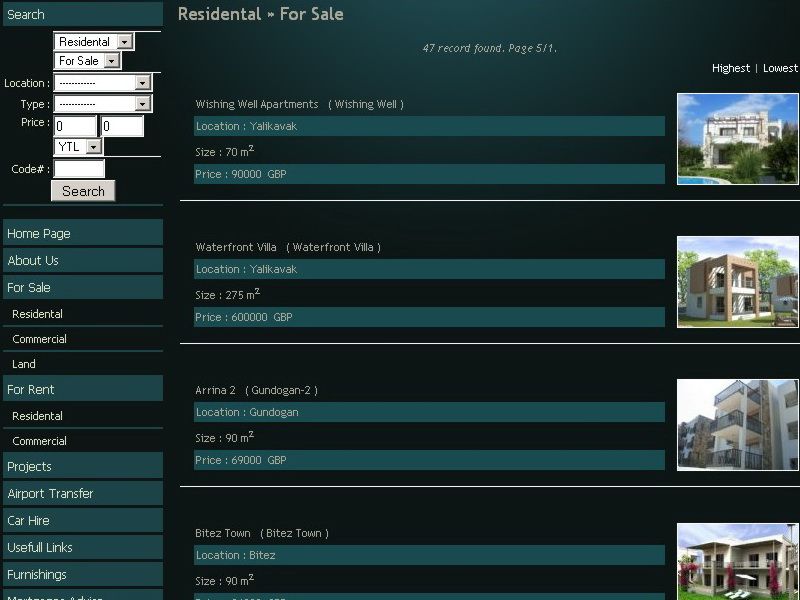Open the Usefull Links page
800x600 pixels.
click(83, 547)
